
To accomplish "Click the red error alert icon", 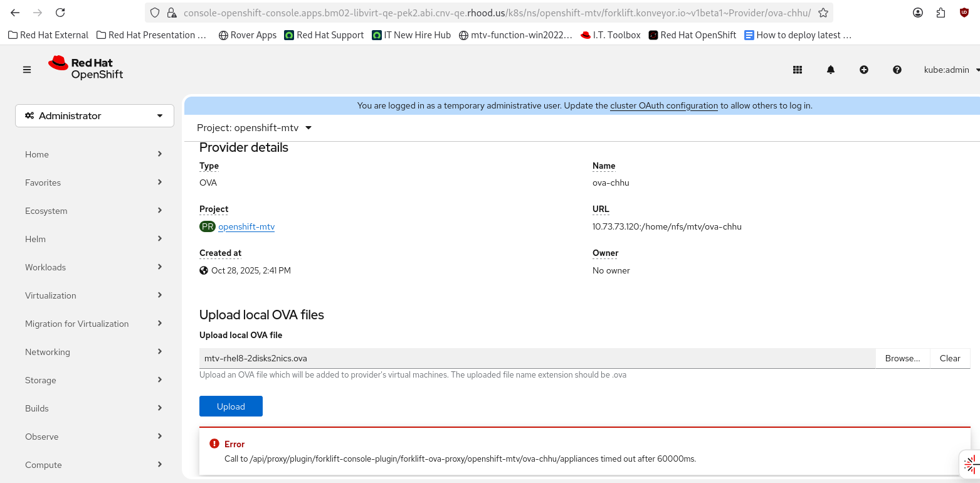I will pyautogui.click(x=214, y=444).
